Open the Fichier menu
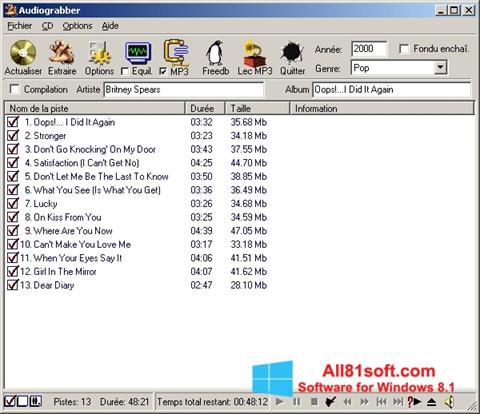 point(20,26)
